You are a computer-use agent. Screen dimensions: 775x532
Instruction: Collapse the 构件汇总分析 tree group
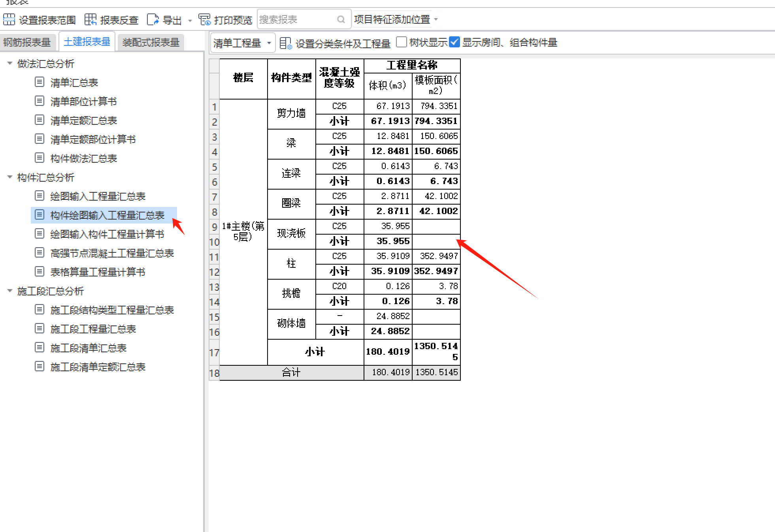point(10,177)
